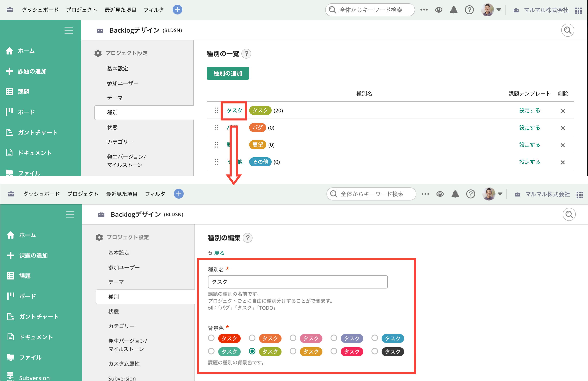Click the blue plus icon in upper navigation bar
588x381 pixels.
coord(177,10)
